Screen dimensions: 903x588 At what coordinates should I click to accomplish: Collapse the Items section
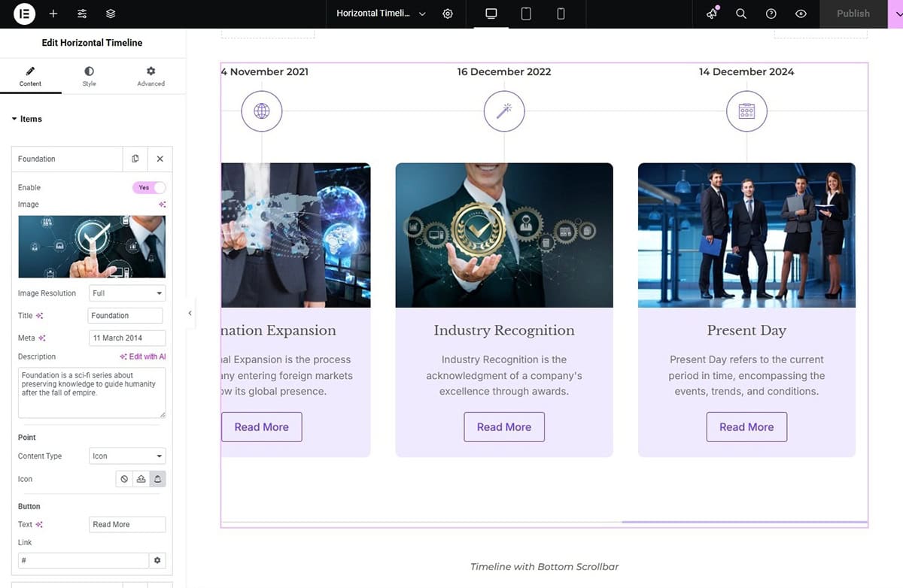coord(26,119)
